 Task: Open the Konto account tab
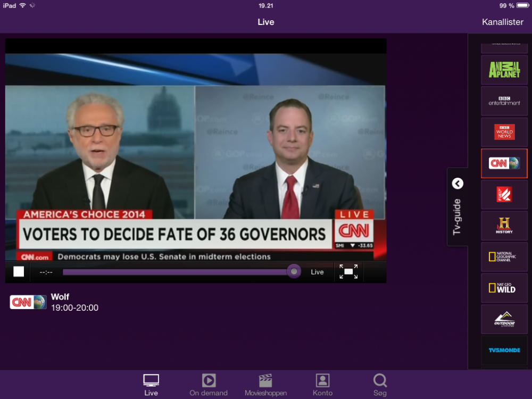(x=322, y=385)
